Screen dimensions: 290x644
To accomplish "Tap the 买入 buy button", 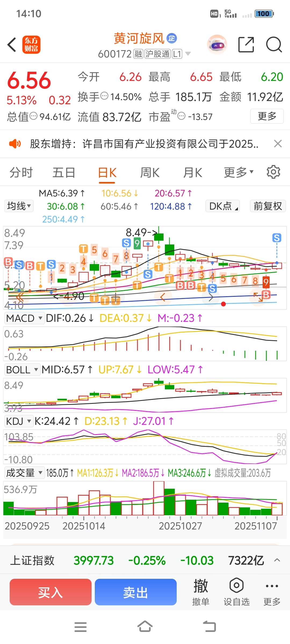I will [50, 592].
